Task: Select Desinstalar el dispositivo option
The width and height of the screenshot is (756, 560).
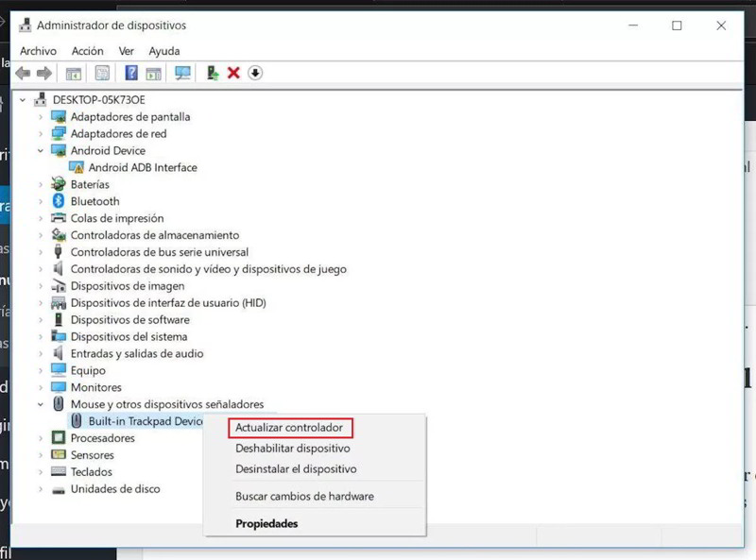Action: tap(296, 468)
